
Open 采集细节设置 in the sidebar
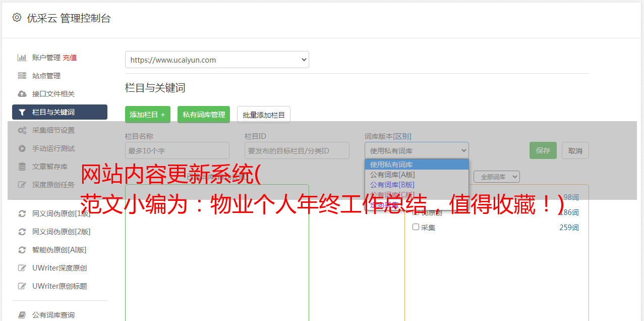(53, 130)
